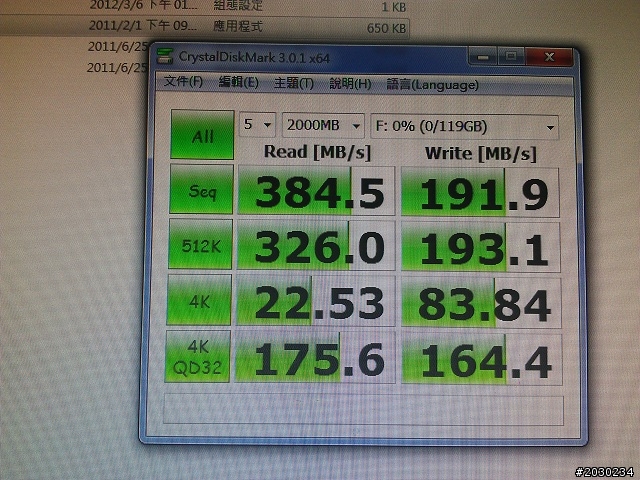
Task: Click the empty comment field at bottom
Action: (363, 409)
